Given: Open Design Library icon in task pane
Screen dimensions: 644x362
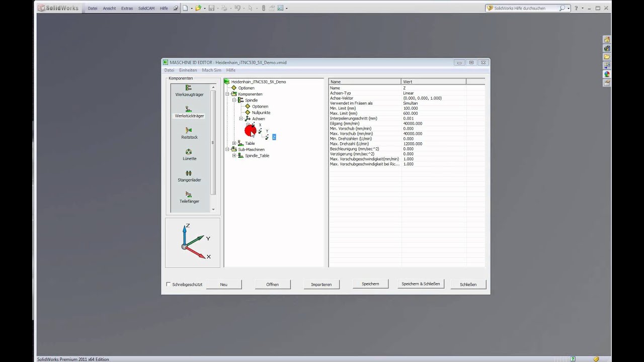Looking at the screenshot, I should point(607,48).
